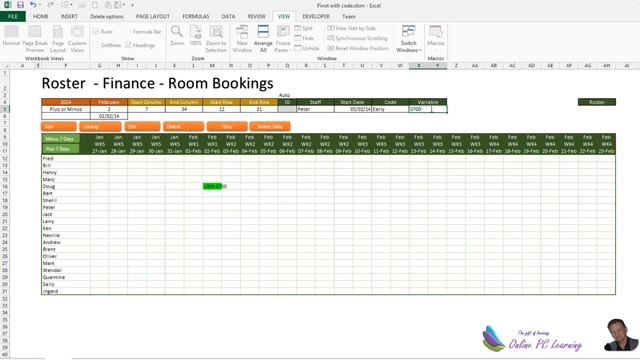640x360 pixels.
Task: Open the Zoom dialog with the magnifier
Action: click(x=177, y=36)
